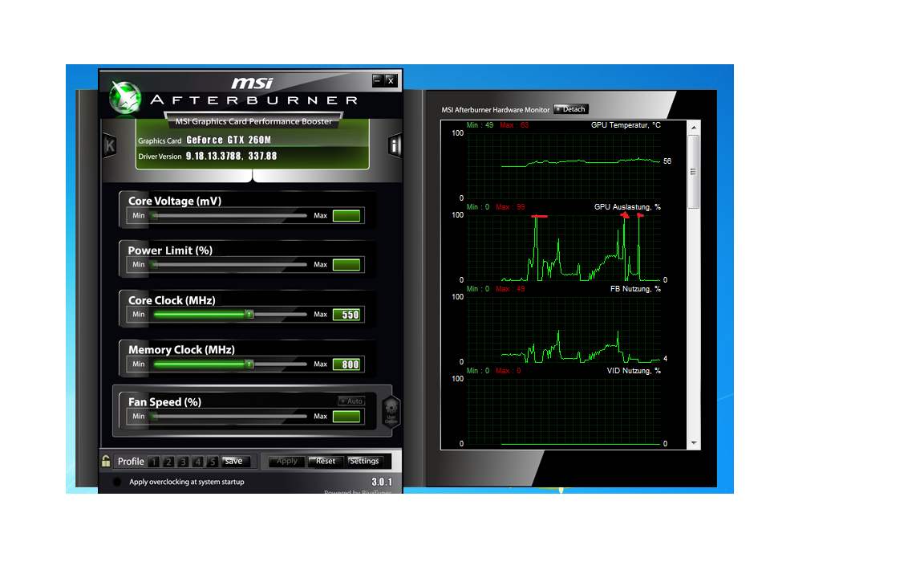The width and height of the screenshot is (924, 578).
Task: Click the Core Voltage slider track
Action: point(230,216)
